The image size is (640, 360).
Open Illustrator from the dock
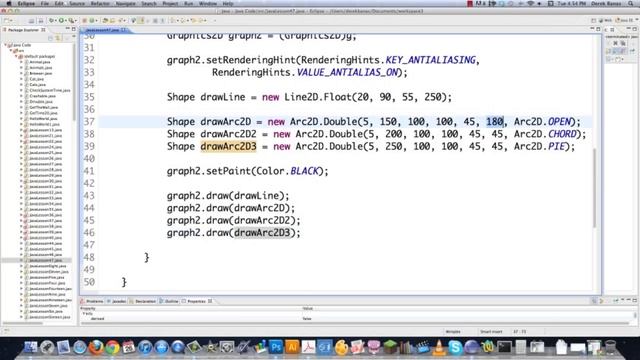tap(292, 347)
